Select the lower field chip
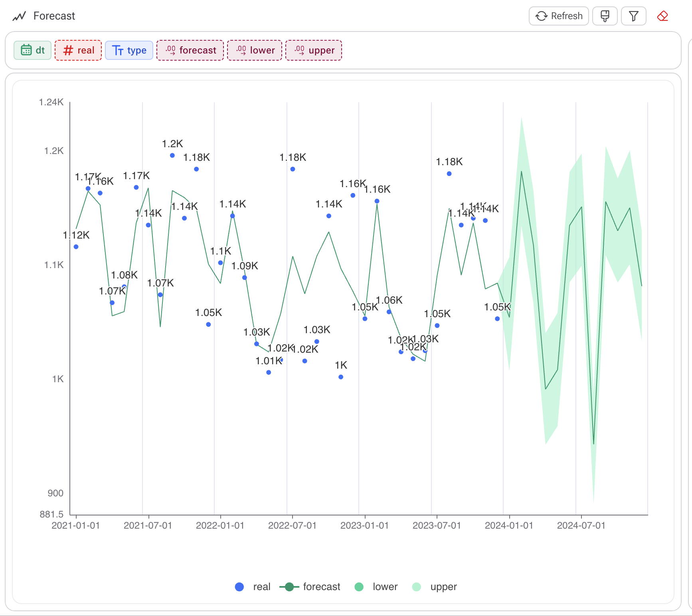This screenshot has width=692, height=616. (x=255, y=50)
